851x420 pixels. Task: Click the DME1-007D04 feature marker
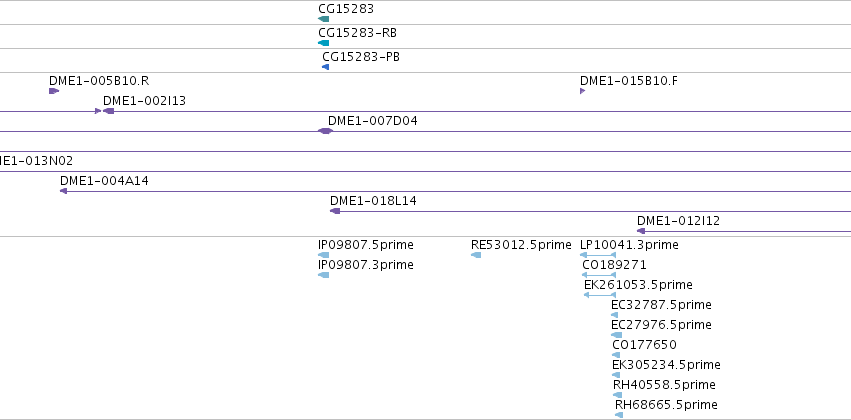pyautogui.click(x=325, y=131)
